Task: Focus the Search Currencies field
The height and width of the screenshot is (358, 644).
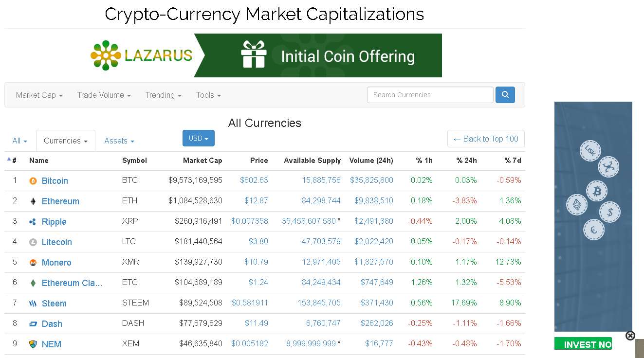Action: coord(430,95)
